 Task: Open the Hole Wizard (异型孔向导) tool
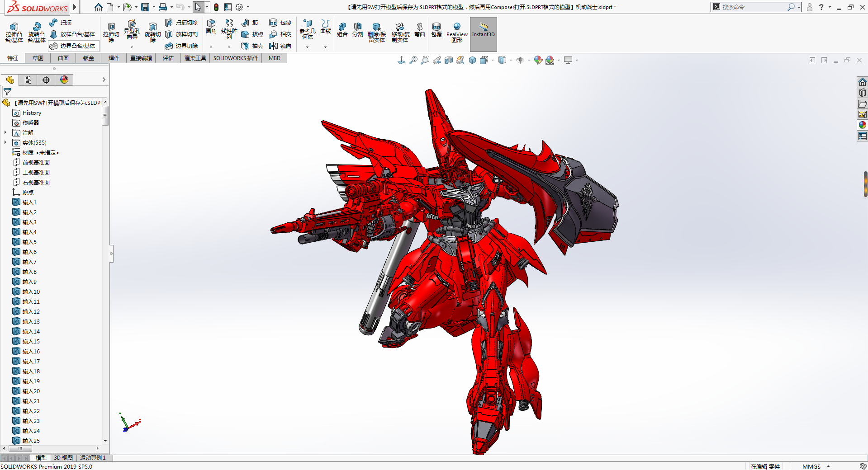tap(132, 30)
